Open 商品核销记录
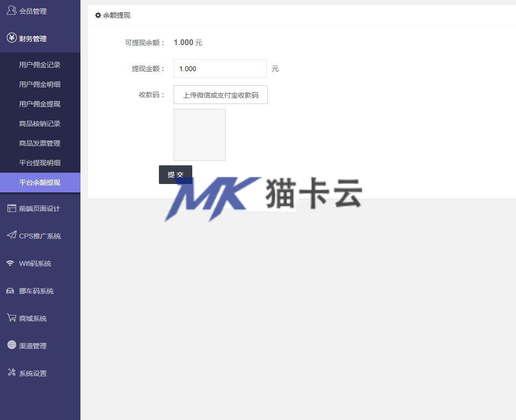The width and height of the screenshot is (516, 420). click(40, 124)
